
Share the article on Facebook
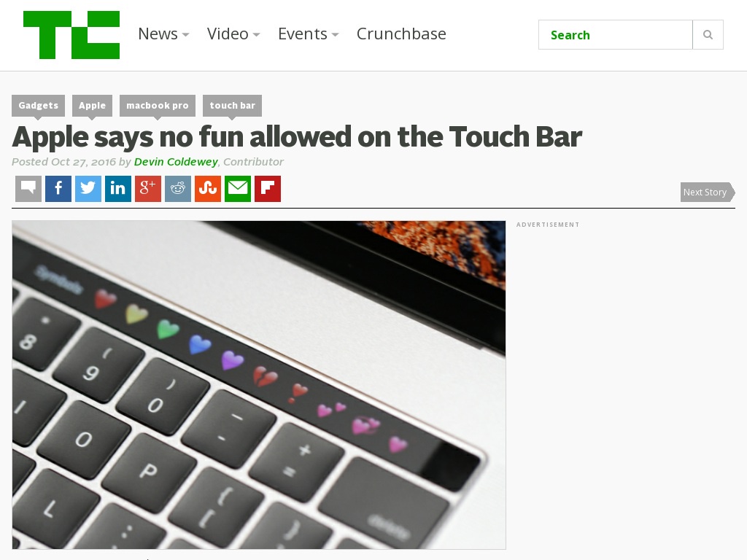(x=58, y=189)
